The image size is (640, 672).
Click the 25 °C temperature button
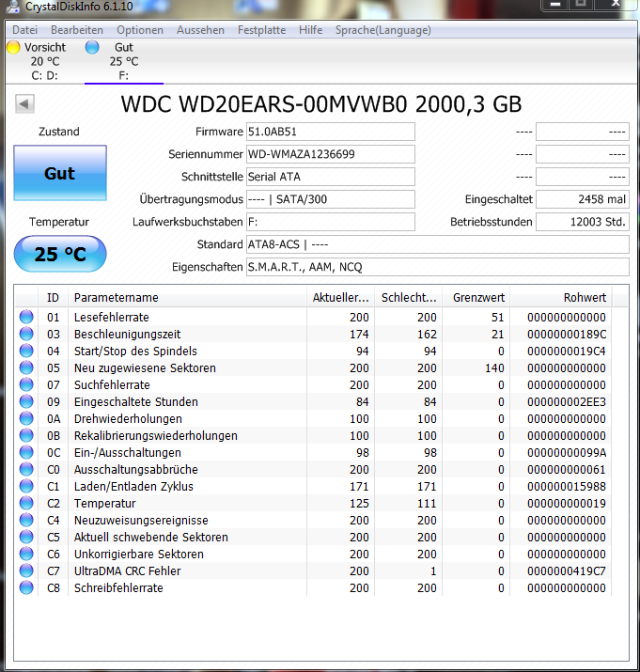[60, 254]
